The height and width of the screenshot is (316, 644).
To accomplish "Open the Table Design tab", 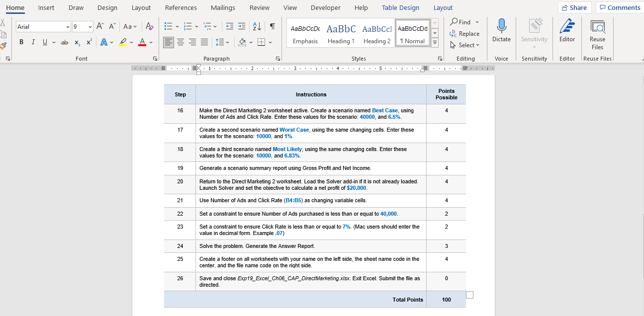I will point(400,7).
